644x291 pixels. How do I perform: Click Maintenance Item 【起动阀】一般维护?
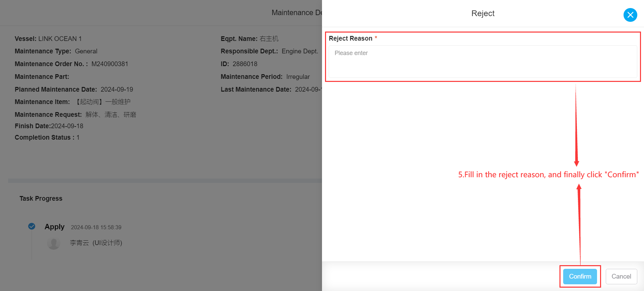coord(102,102)
